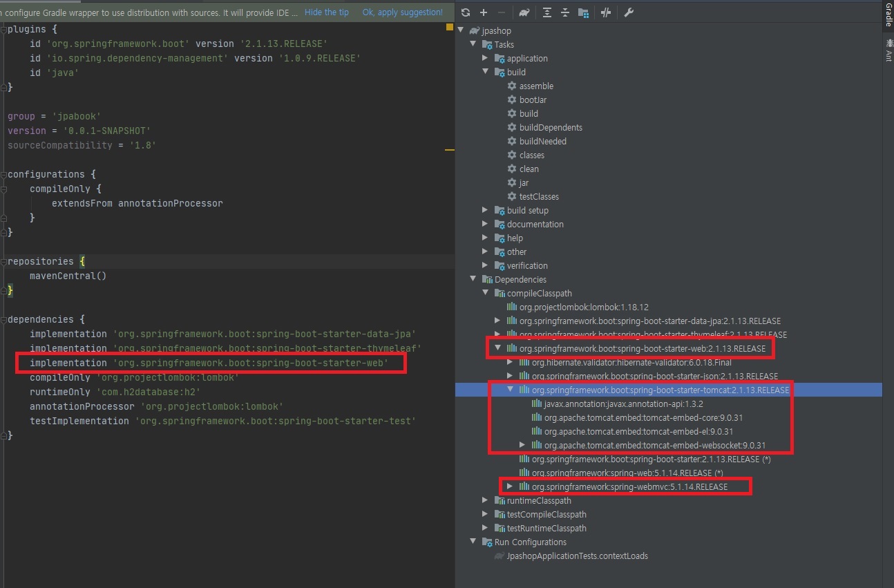The image size is (894, 588).
Task: Place cursor on sourceCompatibility = '1.8' line
Action: point(82,145)
